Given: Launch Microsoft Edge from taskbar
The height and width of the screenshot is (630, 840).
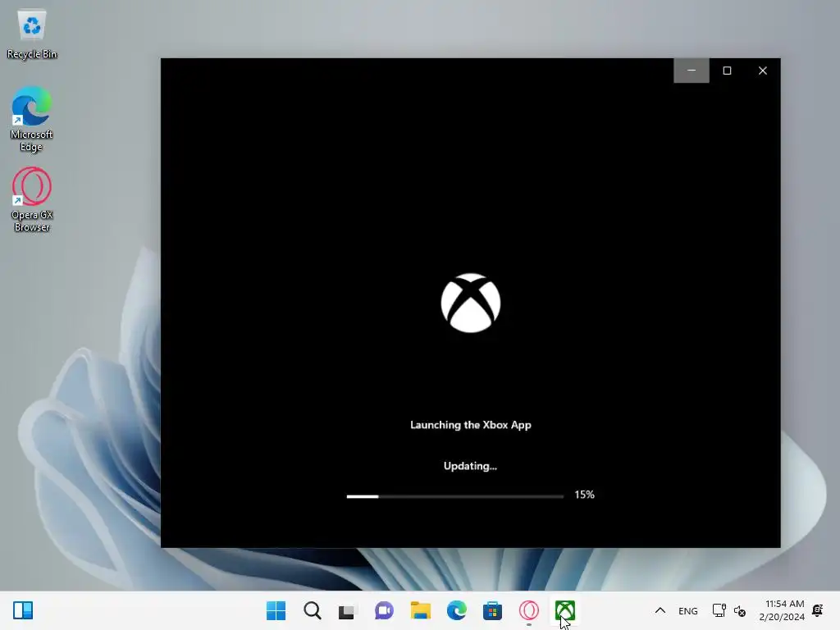Looking at the screenshot, I should click(x=456, y=610).
